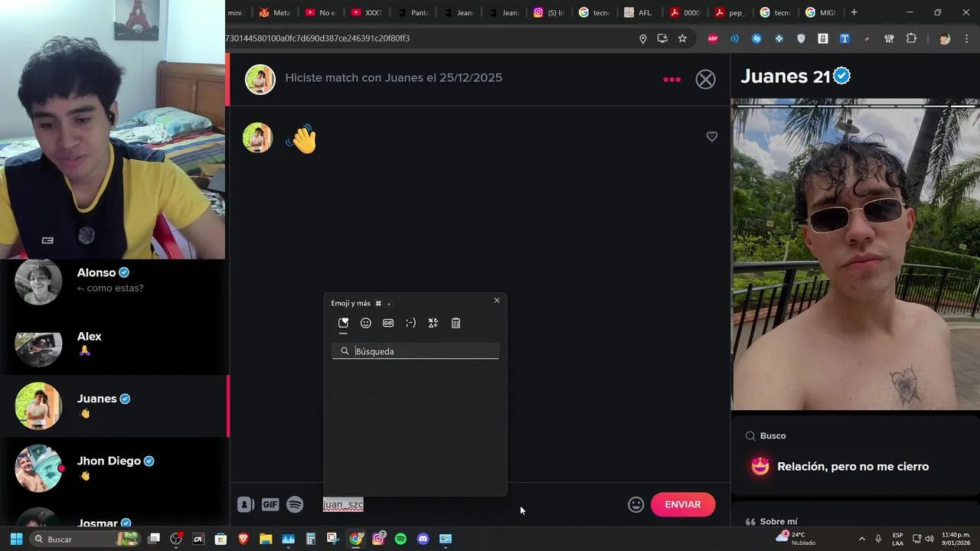Click the taskbar Buscar search box
The image size is (980, 551).
point(86,539)
